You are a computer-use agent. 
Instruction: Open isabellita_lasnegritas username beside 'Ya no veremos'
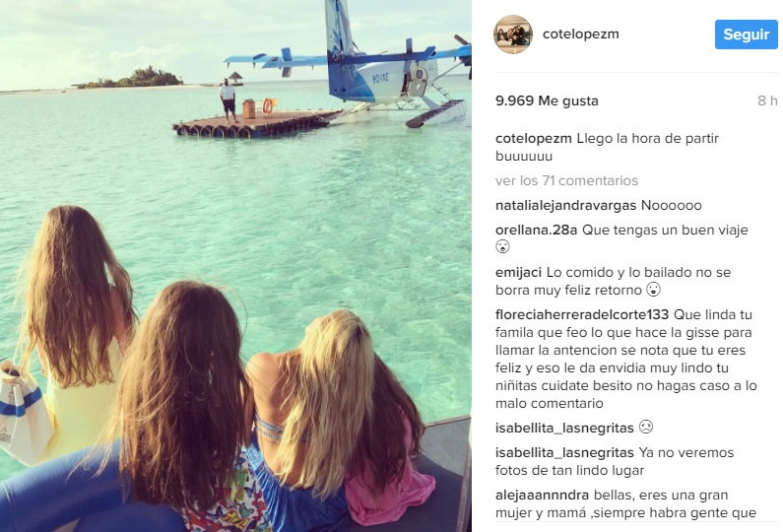pos(564,452)
